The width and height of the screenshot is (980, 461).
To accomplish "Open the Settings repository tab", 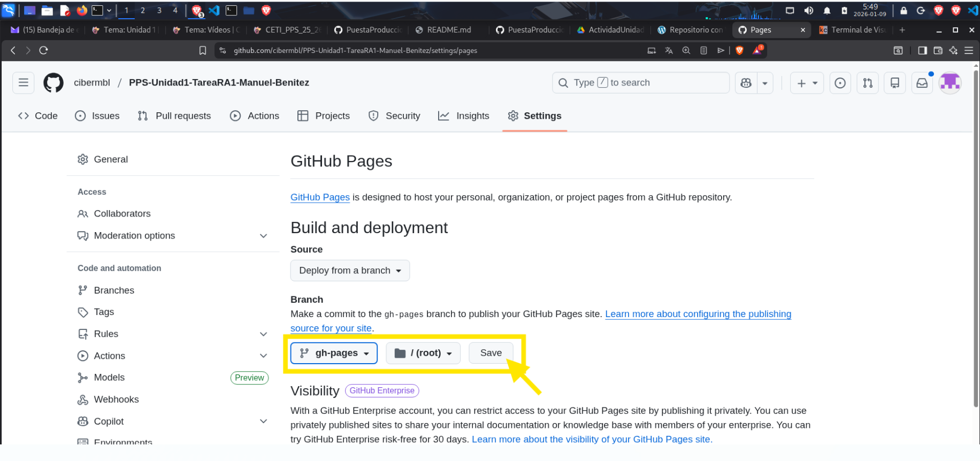I will pyautogui.click(x=535, y=116).
